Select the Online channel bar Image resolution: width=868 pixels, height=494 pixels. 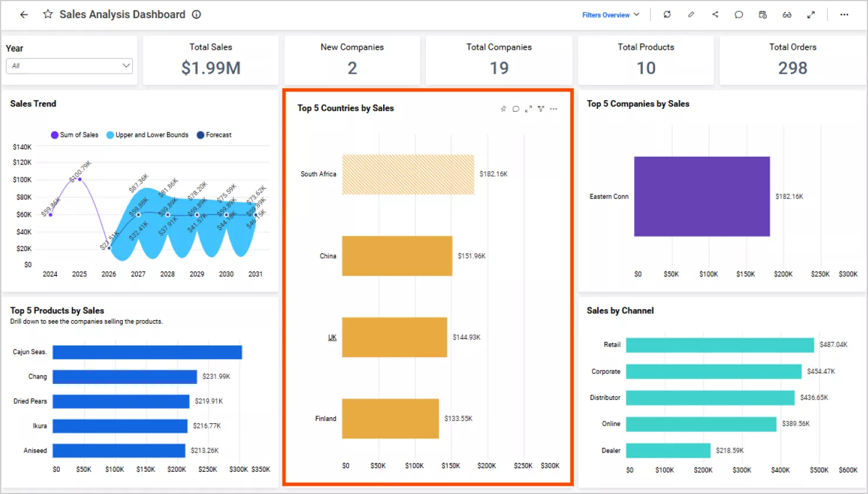(701, 424)
